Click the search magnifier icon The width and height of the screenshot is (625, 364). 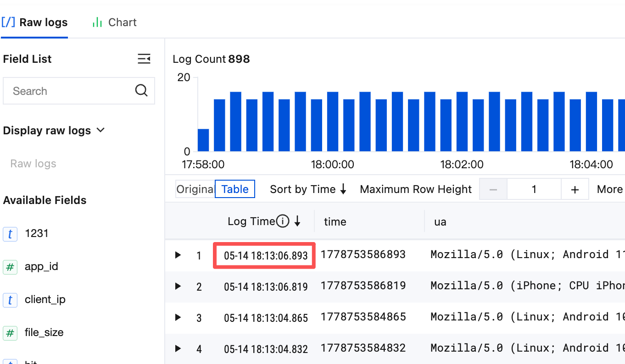[x=141, y=90]
